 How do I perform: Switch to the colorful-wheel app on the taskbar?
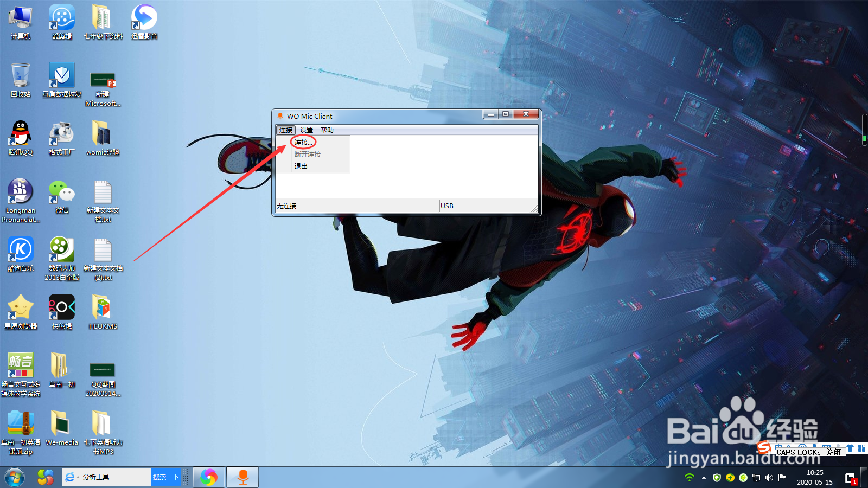pyautogui.click(x=209, y=477)
